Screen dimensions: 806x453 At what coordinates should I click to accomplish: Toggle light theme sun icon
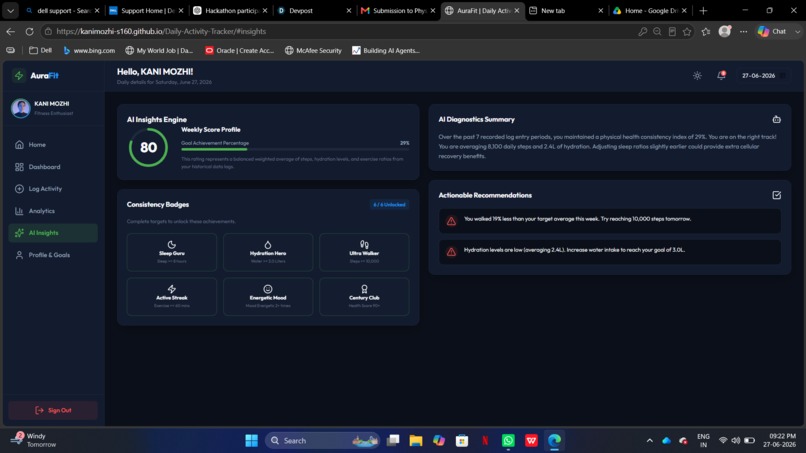[697, 76]
